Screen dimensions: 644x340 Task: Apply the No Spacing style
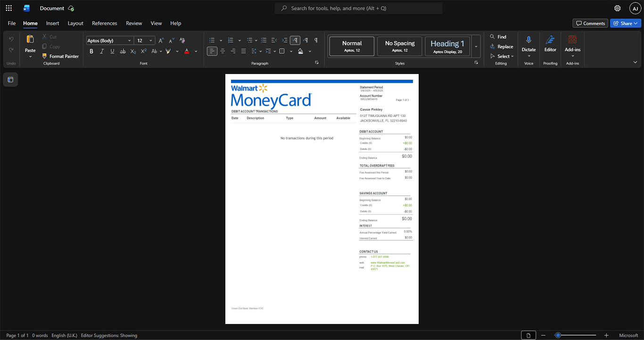400,46
